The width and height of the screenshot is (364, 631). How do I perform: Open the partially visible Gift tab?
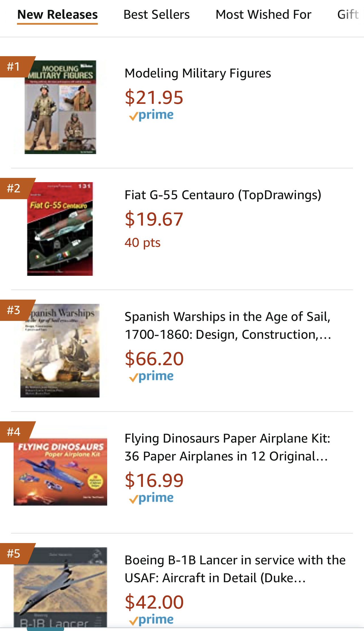[348, 14]
